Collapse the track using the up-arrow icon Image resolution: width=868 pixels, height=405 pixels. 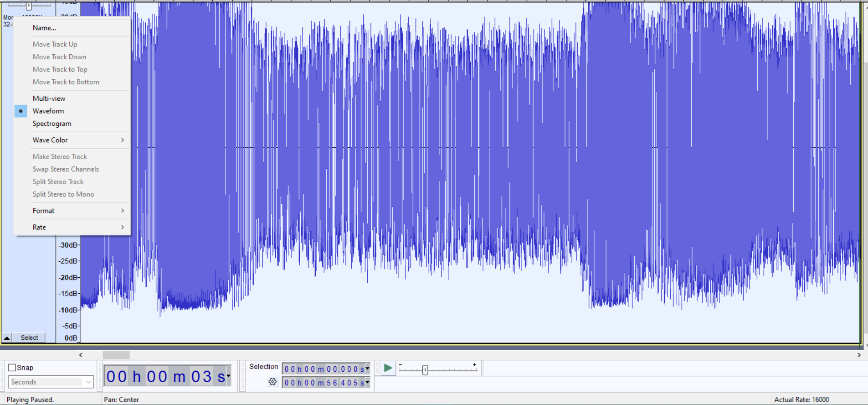point(7,338)
